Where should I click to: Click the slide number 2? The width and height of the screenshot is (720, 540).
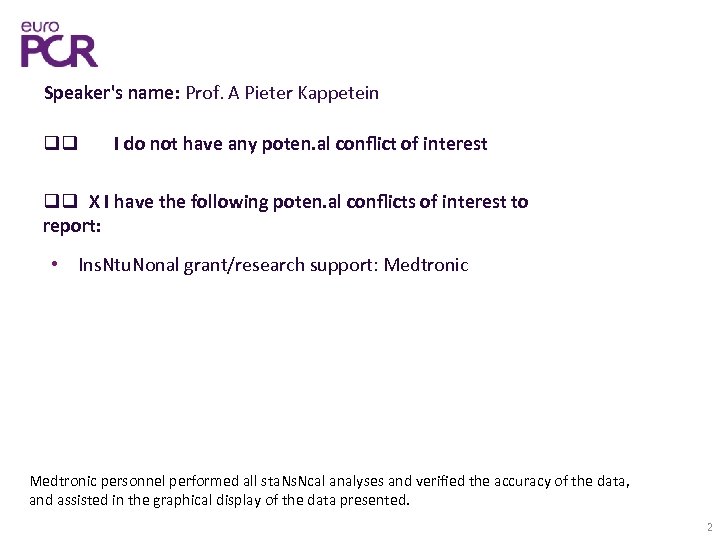click(x=708, y=527)
